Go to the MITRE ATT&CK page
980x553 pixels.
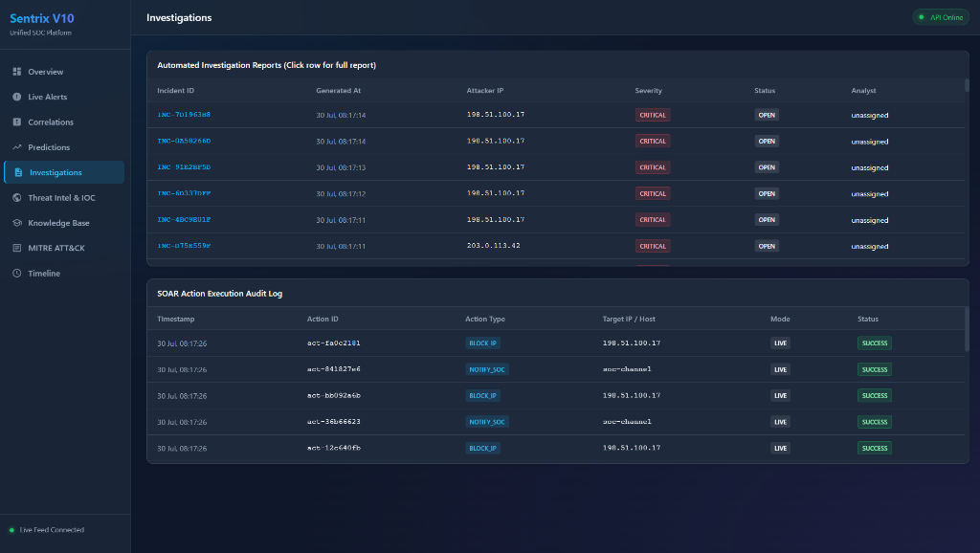(x=64, y=248)
